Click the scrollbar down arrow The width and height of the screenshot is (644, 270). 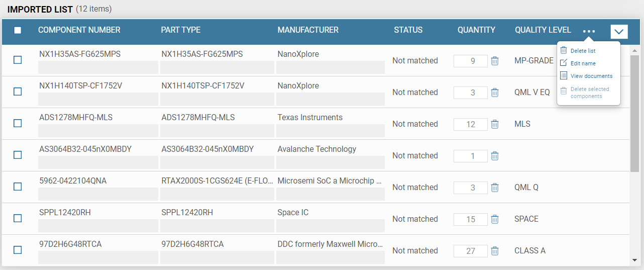[x=634, y=260]
